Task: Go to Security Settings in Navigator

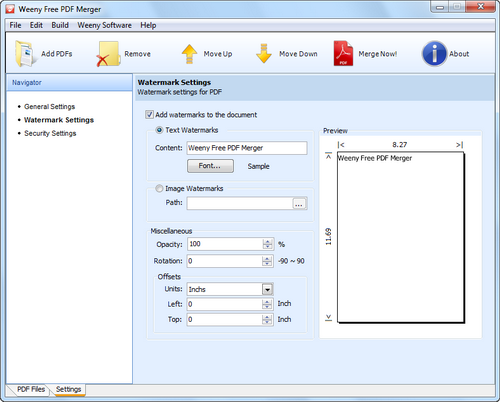Action: (50, 133)
